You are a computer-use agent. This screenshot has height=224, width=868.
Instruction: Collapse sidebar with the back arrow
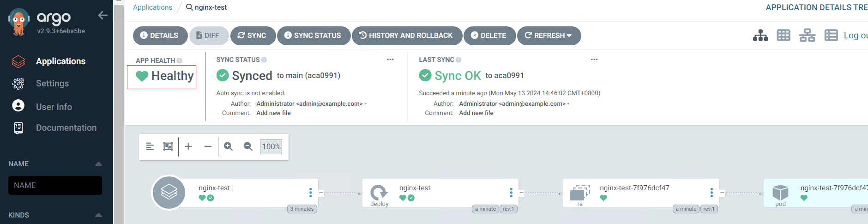coord(102,15)
